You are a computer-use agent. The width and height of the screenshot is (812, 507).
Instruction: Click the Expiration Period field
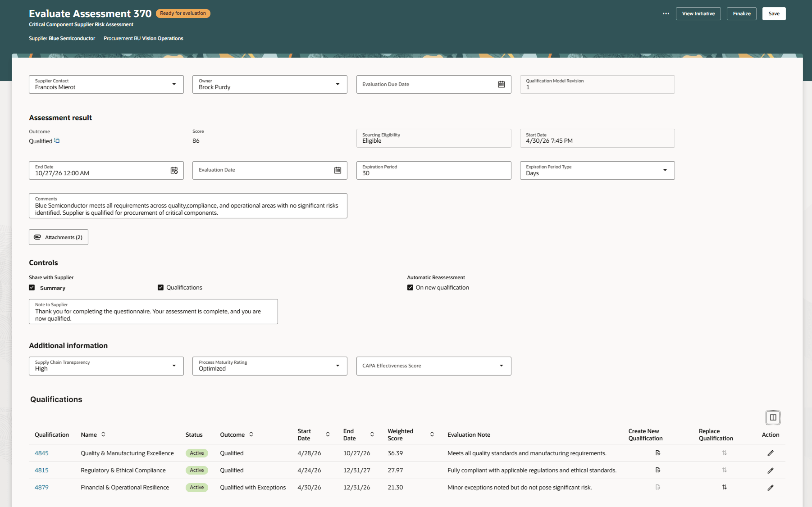[x=433, y=170]
